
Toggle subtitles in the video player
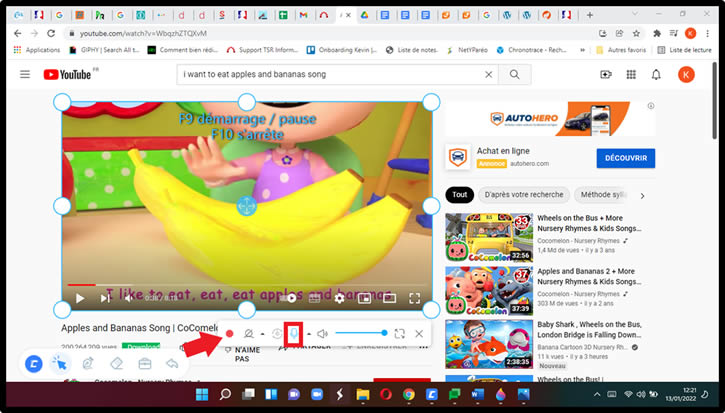314,299
